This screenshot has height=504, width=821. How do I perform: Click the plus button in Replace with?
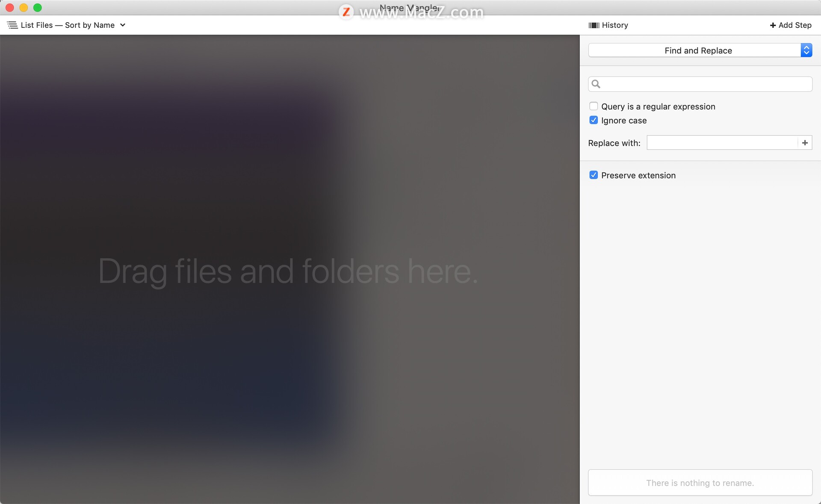(805, 143)
